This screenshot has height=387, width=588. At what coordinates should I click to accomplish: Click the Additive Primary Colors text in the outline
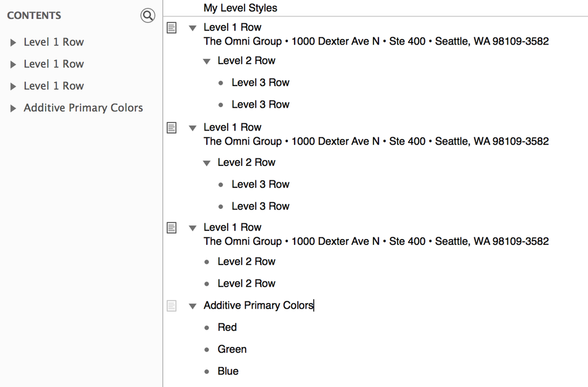click(x=259, y=305)
